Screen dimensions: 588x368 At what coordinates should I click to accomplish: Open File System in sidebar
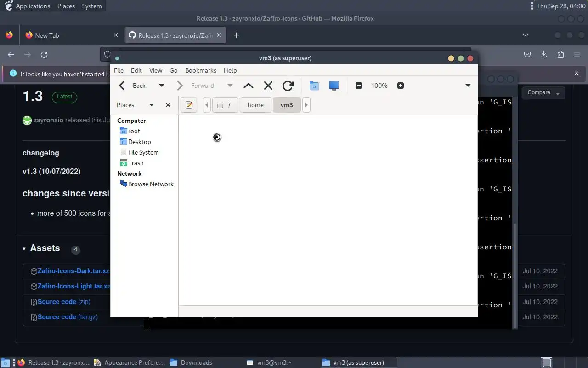point(139,152)
